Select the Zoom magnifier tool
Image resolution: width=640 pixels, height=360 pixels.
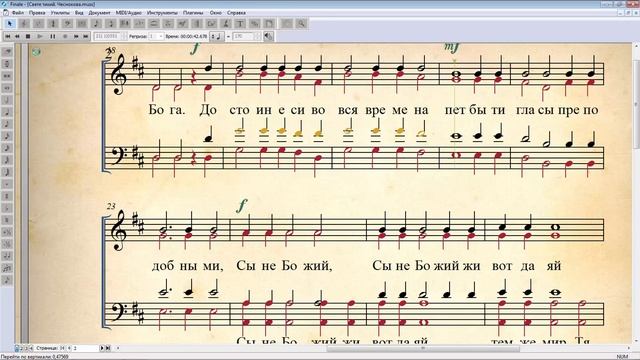(301, 24)
